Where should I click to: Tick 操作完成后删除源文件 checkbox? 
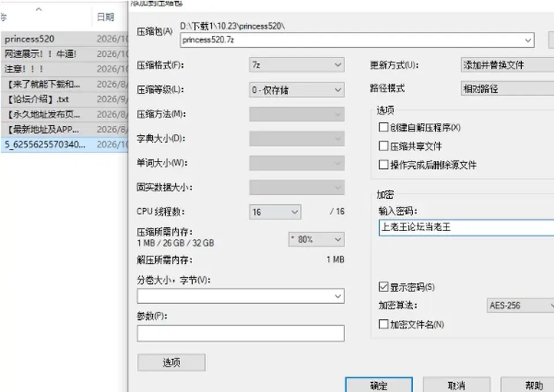pyautogui.click(x=383, y=164)
